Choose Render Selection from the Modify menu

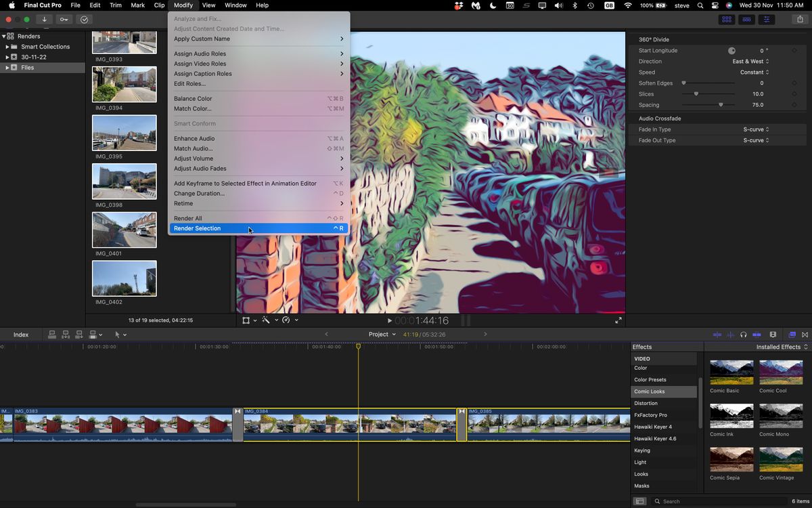pos(196,228)
